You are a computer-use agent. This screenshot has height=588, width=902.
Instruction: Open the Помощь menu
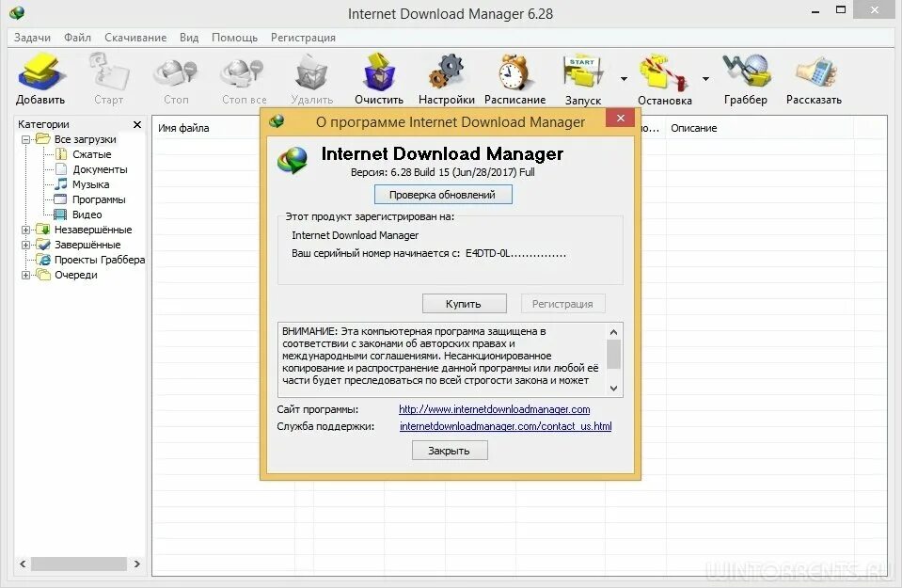click(234, 38)
